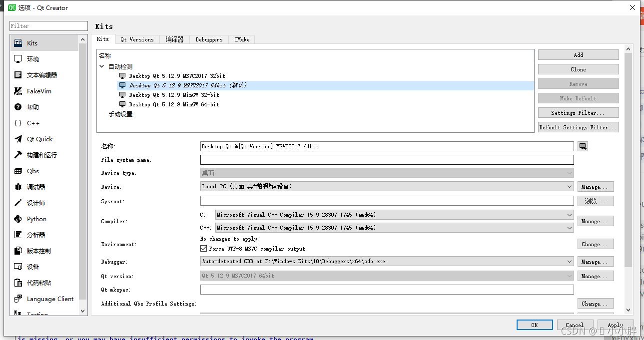Click the Add kit button

point(578,55)
